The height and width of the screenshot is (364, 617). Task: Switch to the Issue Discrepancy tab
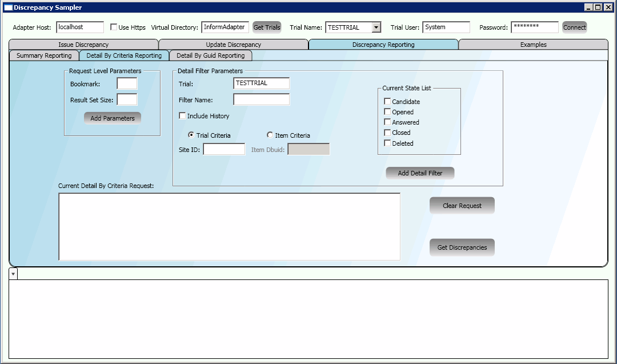click(x=83, y=45)
